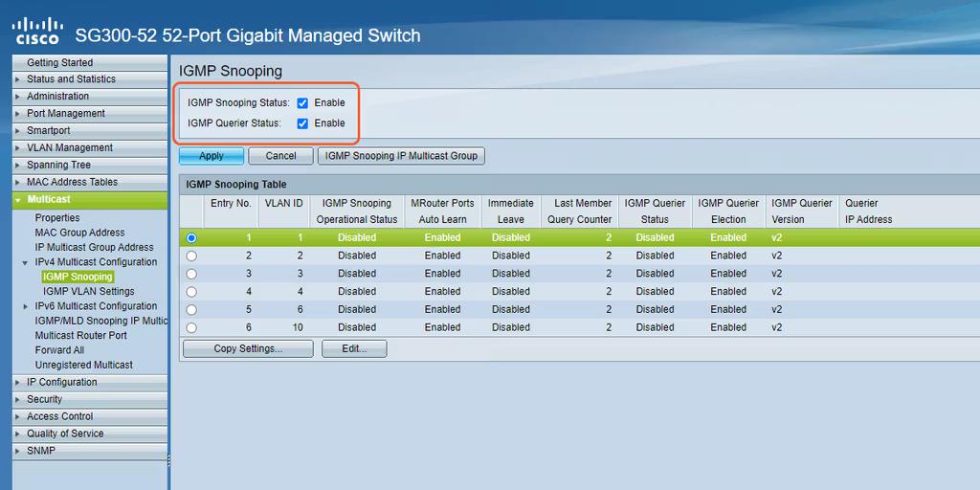Expand the Status and Statistics menu
This screenshot has height=490, width=980.
89,79
